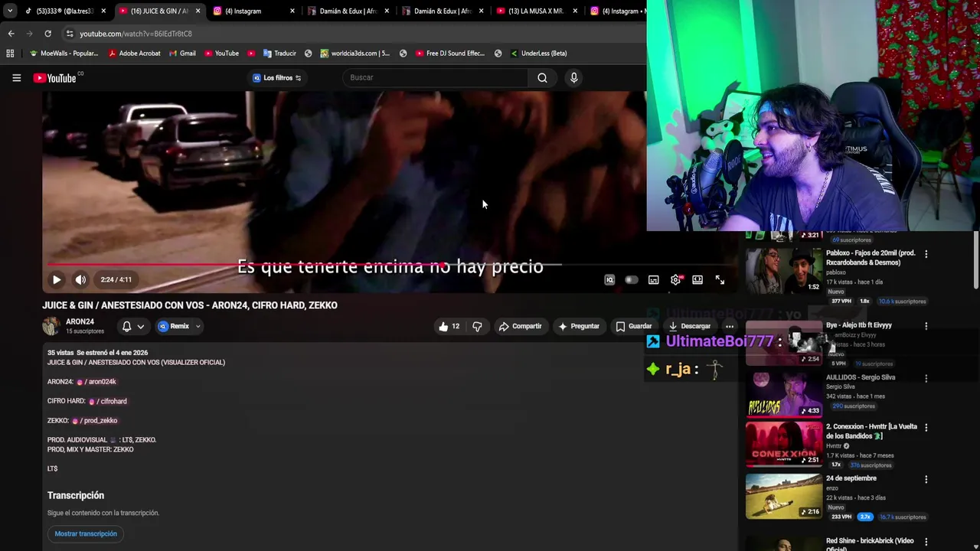Open Conexxion - Hvnttr video thumbnail
This screenshot has width=980, height=551.
pyautogui.click(x=783, y=444)
